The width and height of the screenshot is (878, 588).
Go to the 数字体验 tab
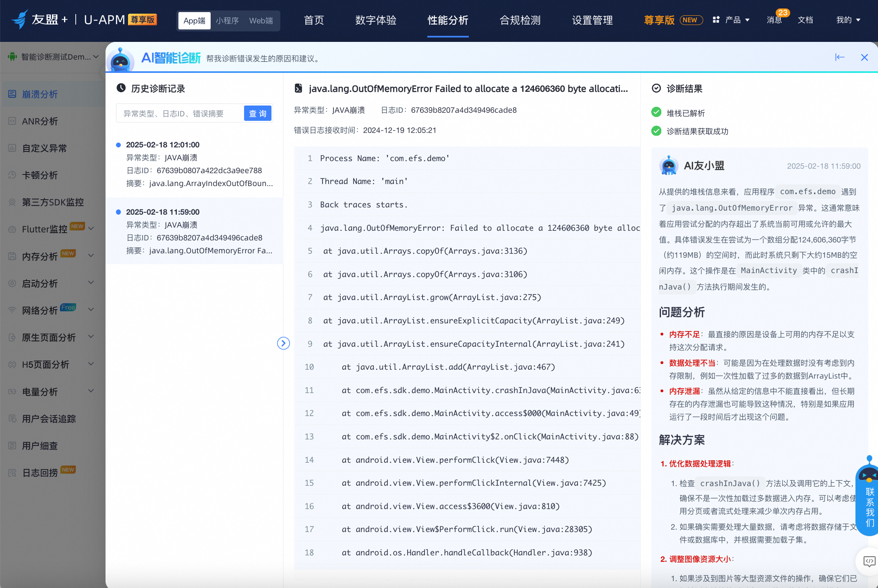click(376, 20)
